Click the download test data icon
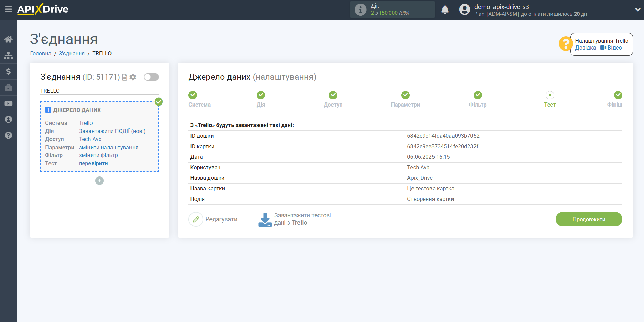This screenshot has width=644, height=322. point(265,220)
